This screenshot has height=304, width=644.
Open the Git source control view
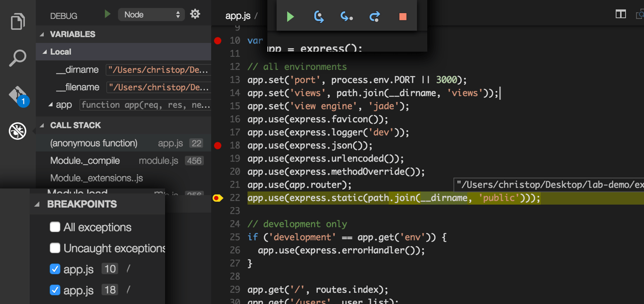[18, 95]
